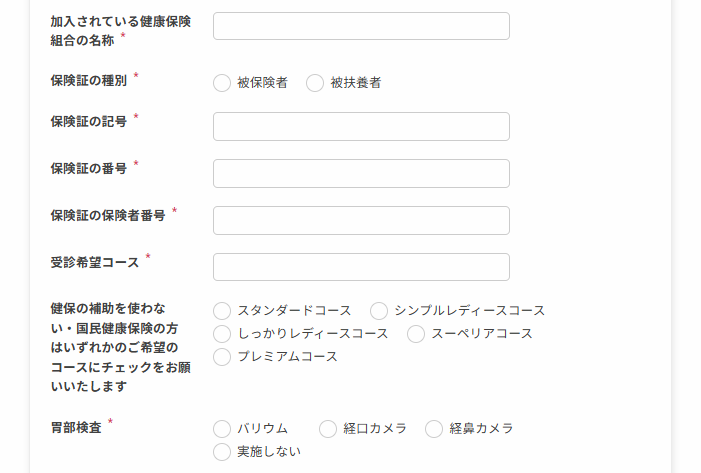Choose バリウム for stomach exam
The image size is (701, 473).
tap(222, 429)
